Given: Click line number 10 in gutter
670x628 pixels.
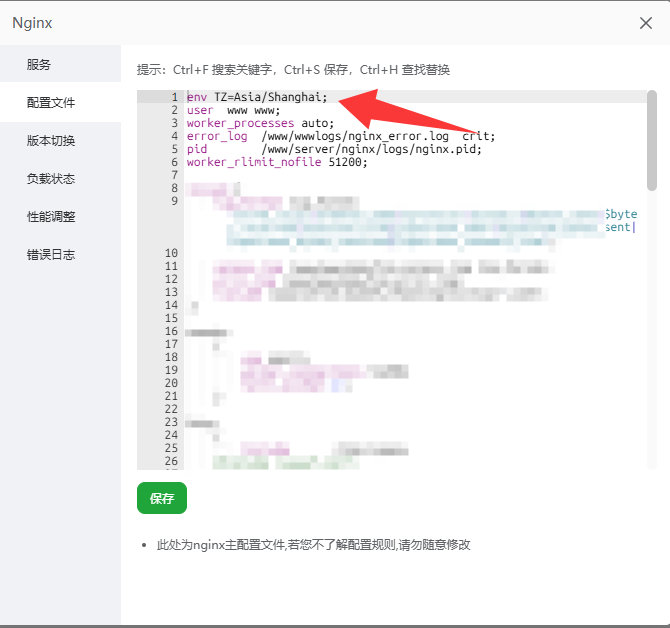Looking at the screenshot, I should coord(171,253).
